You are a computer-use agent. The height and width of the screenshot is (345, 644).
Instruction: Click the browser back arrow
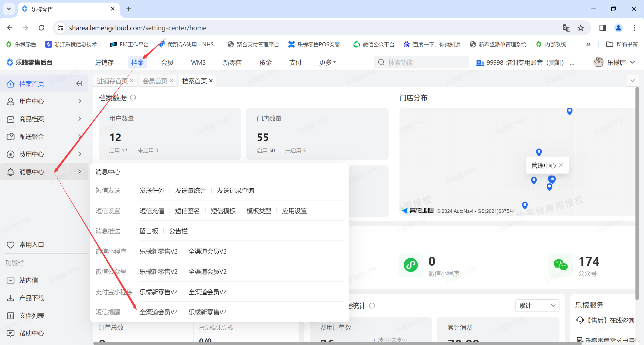click(x=10, y=28)
